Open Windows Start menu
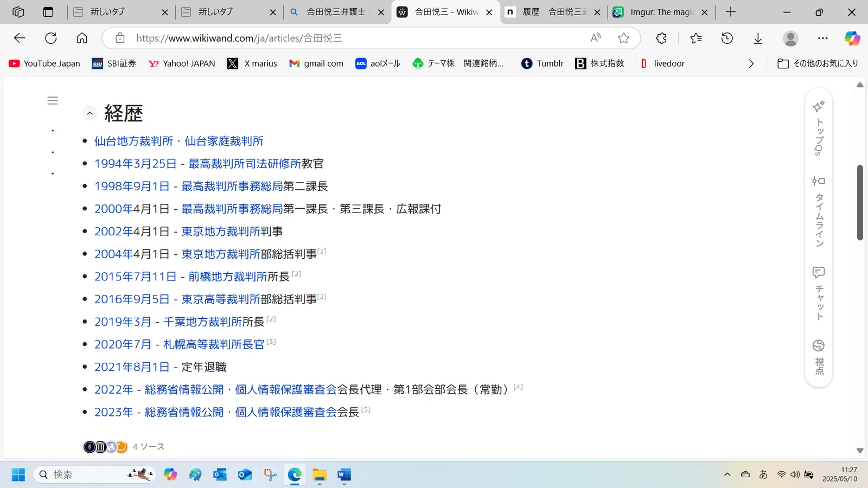868x488 pixels. point(18,475)
